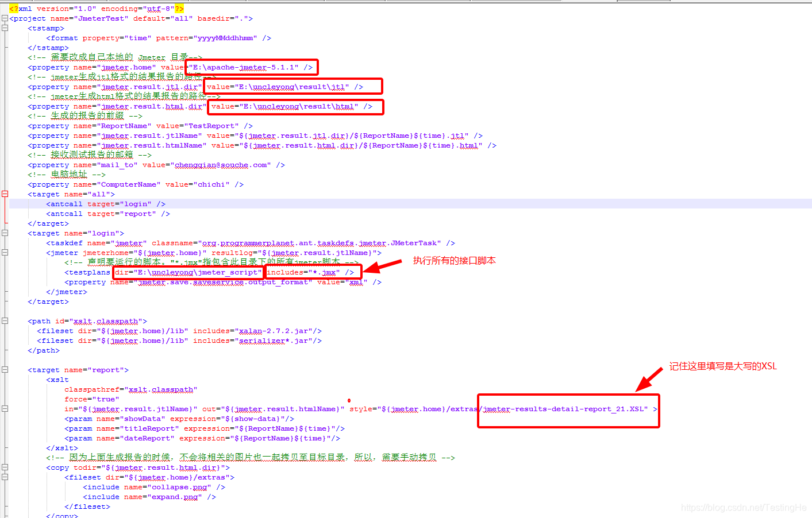Click the testplans dir E:\uncleyong\jmeter_script value

click(x=197, y=272)
